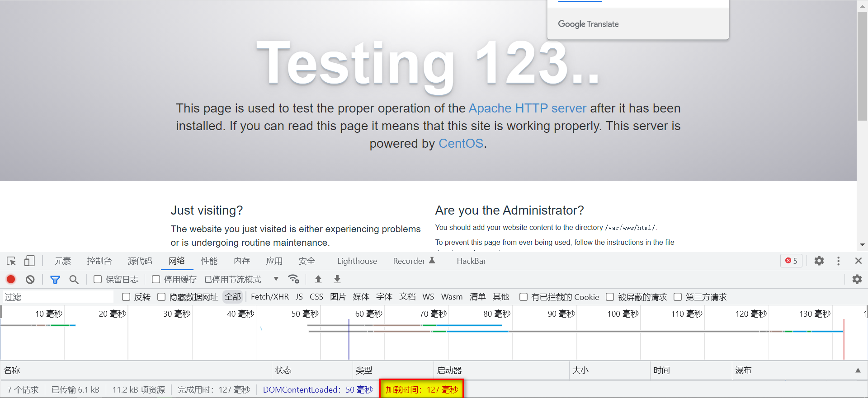The width and height of the screenshot is (868, 398).
Task: Click the page vertical scrollbar thumb
Action: click(x=862, y=66)
